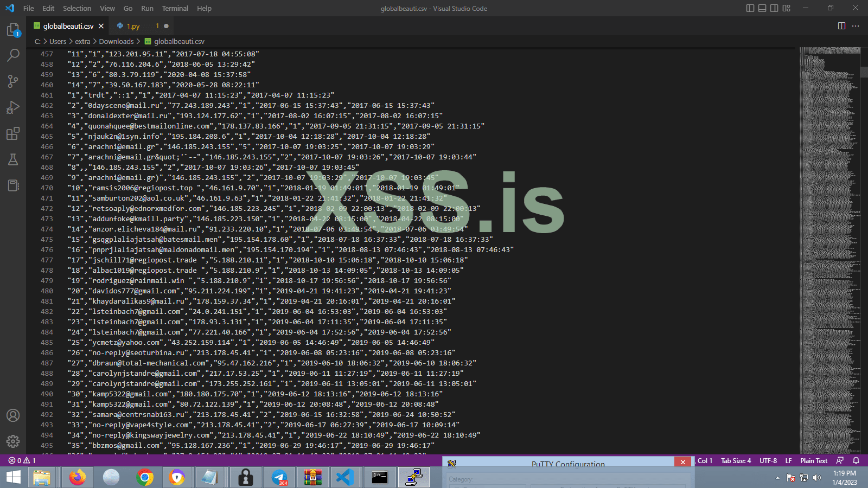Open the notifications bell in the status bar
Image resolution: width=868 pixels, height=488 pixels.
coord(856,460)
